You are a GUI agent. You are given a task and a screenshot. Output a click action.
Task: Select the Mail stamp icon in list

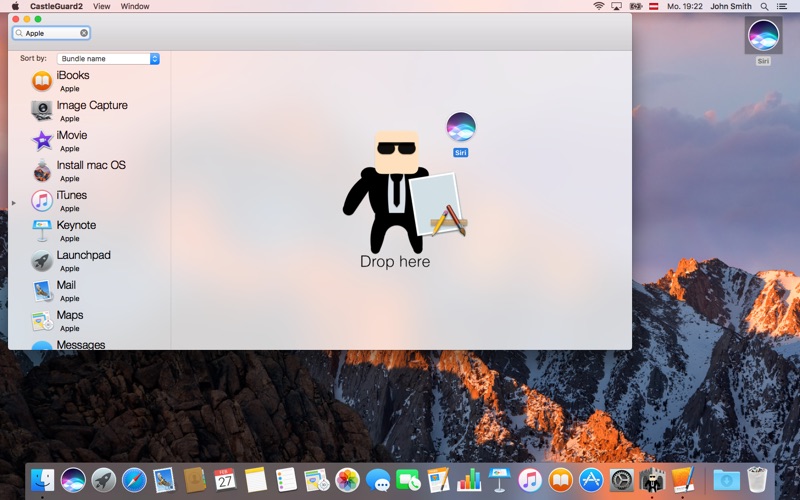coord(42,291)
